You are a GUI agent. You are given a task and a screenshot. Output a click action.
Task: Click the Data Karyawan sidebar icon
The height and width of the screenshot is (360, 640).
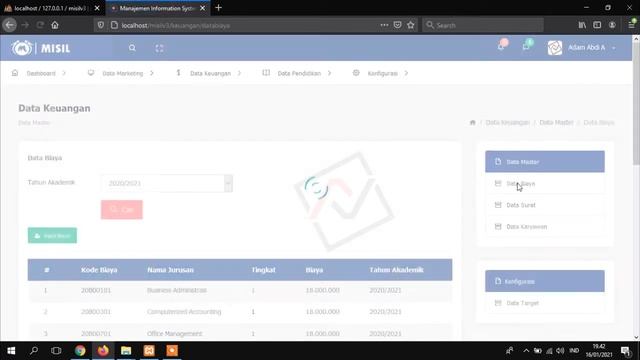pos(498,227)
